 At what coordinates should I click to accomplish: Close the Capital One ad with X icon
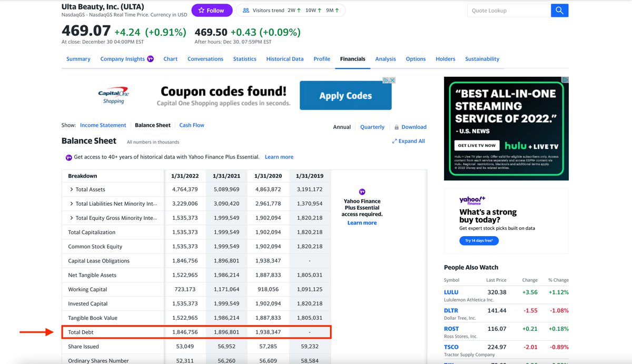392,80
